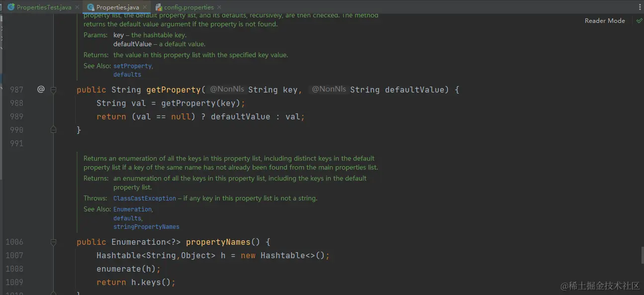Click line number 1006 in the gutter
The image size is (644, 295).
coord(14,242)
